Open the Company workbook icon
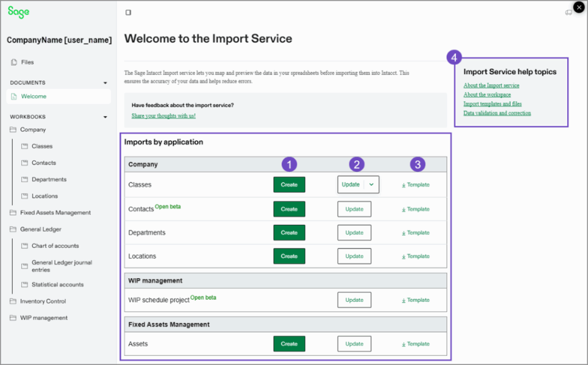This screenshot has height=365, width=588. [12, 130]
